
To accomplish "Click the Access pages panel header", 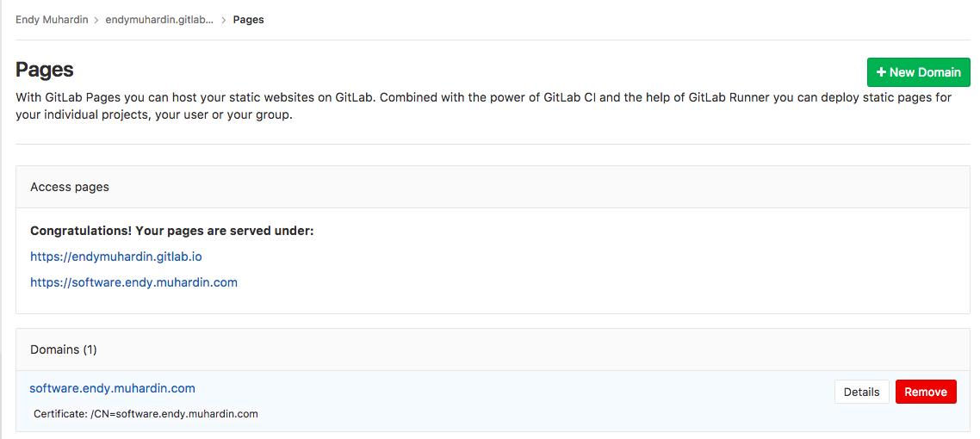I will [493, 187].
